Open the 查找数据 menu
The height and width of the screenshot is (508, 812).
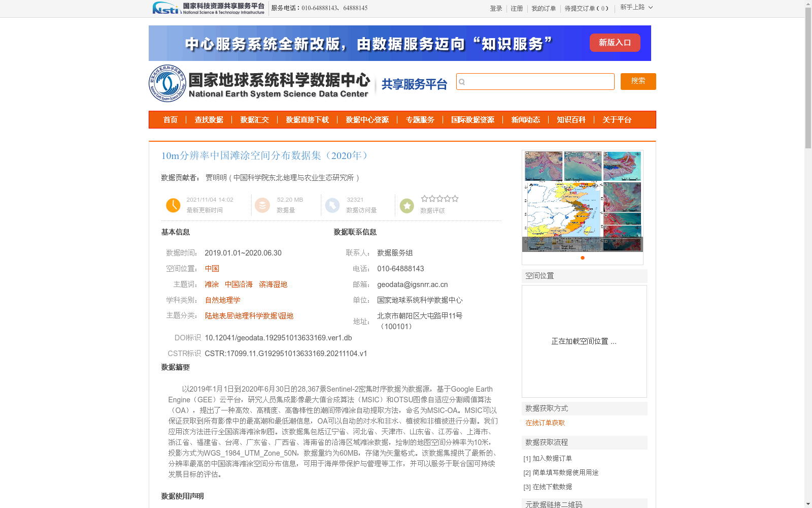[x=209, y=120]
